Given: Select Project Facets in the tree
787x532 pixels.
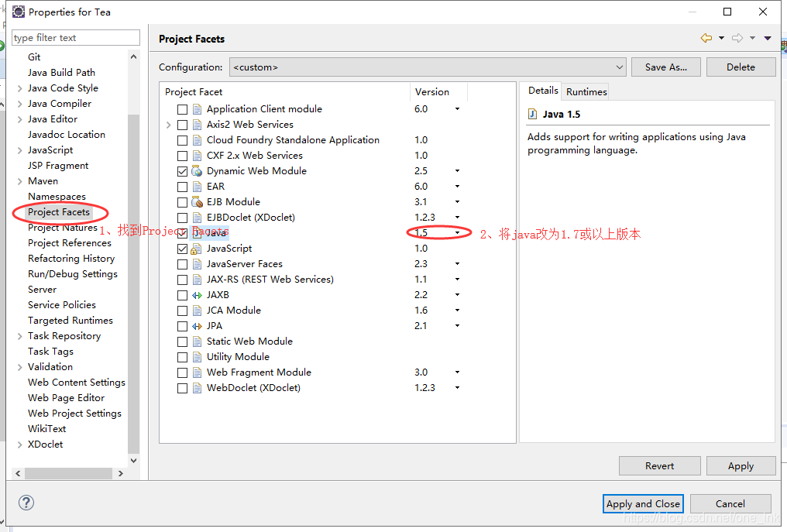Looking at the screenshot, I should click(x=59, y=212).
